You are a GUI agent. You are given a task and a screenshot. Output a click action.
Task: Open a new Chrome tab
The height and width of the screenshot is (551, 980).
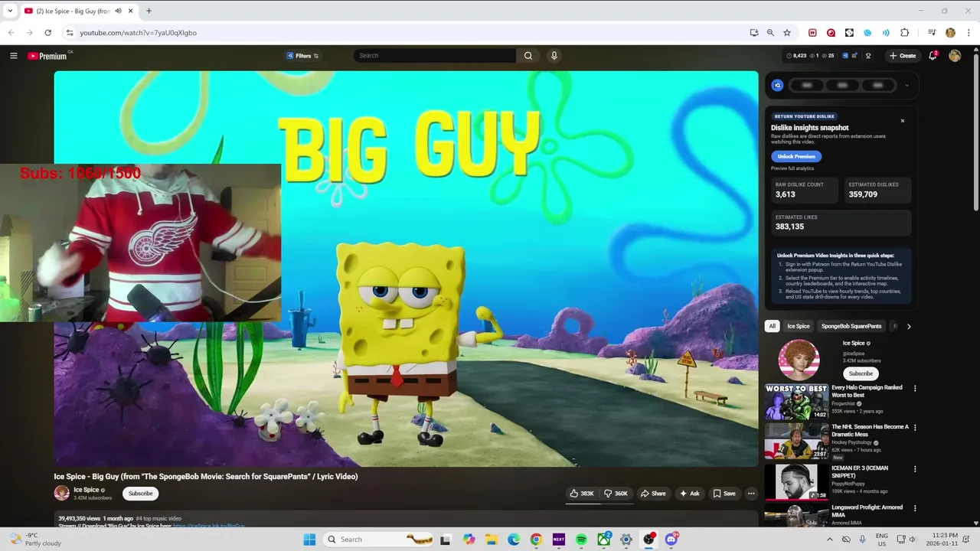149,11
